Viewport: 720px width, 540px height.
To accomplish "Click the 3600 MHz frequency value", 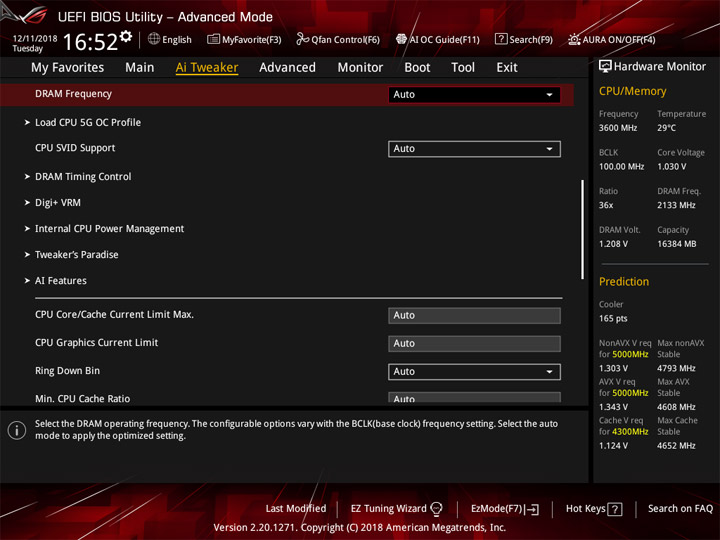I will pos(618,128).
